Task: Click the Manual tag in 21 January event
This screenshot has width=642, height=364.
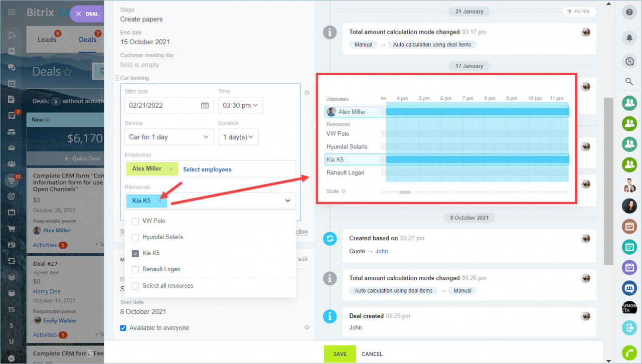Action: pos(363,45)
